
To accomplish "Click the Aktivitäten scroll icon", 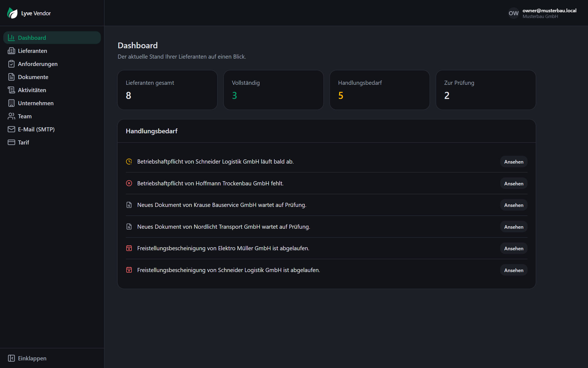I will click(11, 90).
